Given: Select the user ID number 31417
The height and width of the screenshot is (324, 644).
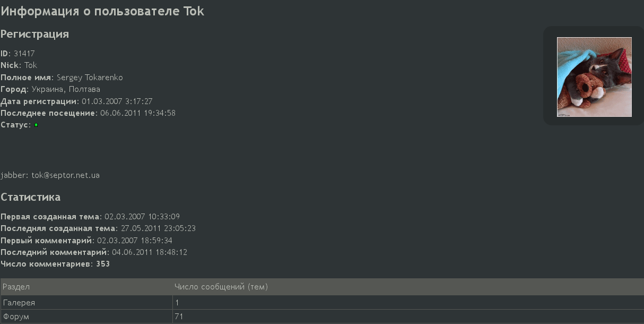Looking at the screenshot, I should point(24,54).
